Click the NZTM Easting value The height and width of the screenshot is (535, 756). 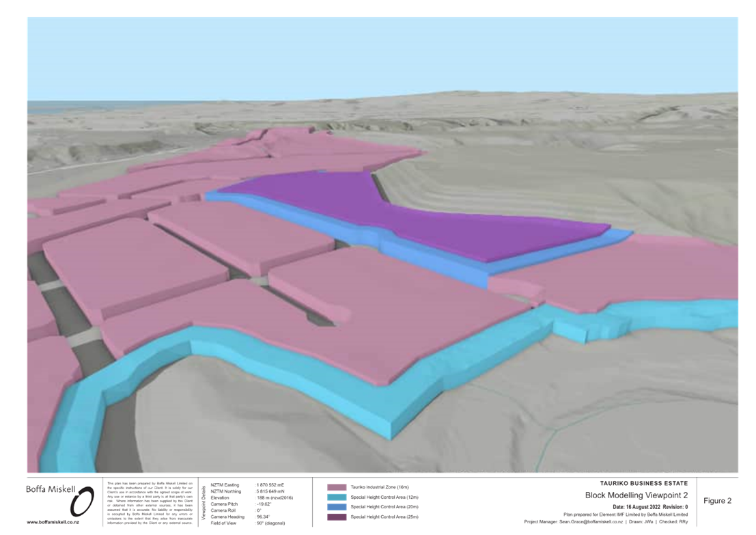point(268,485)
